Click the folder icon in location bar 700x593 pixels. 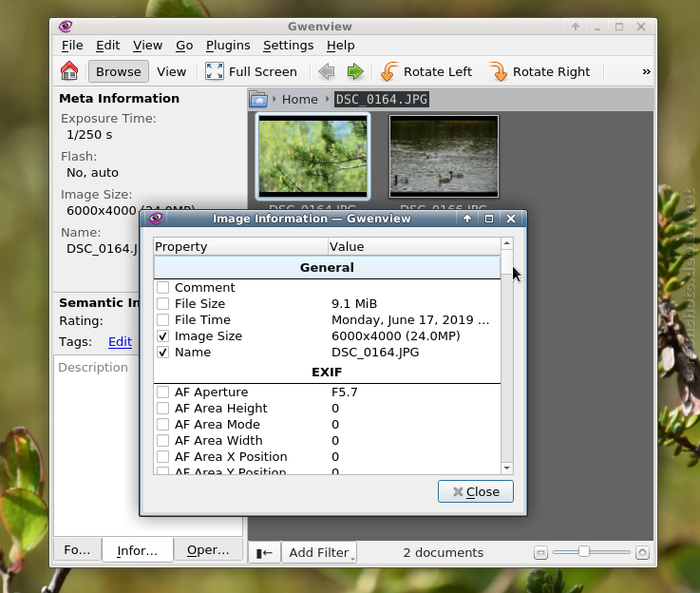click(x=258, y=99)
